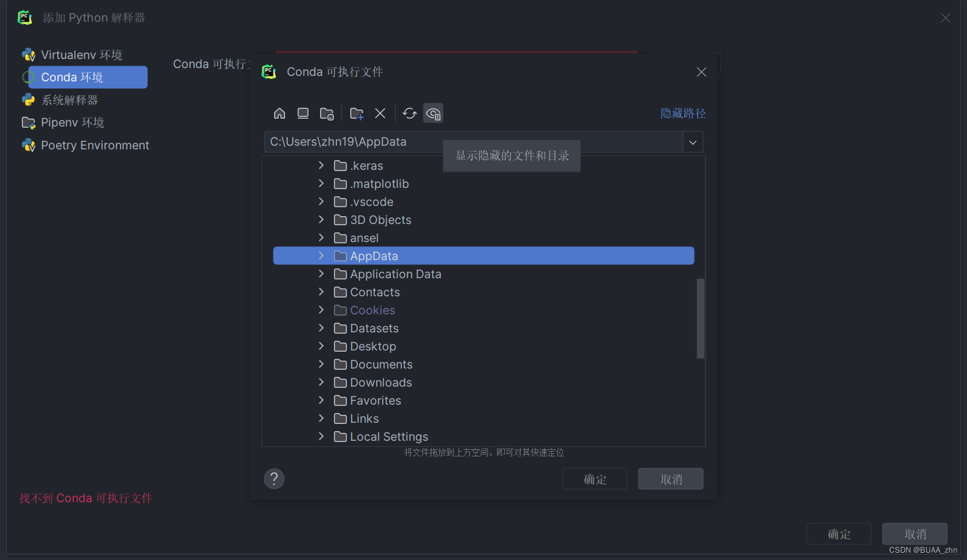Select the .keras folder row
This screenshot has width=967, height=560.
click(x=484, y=166)
